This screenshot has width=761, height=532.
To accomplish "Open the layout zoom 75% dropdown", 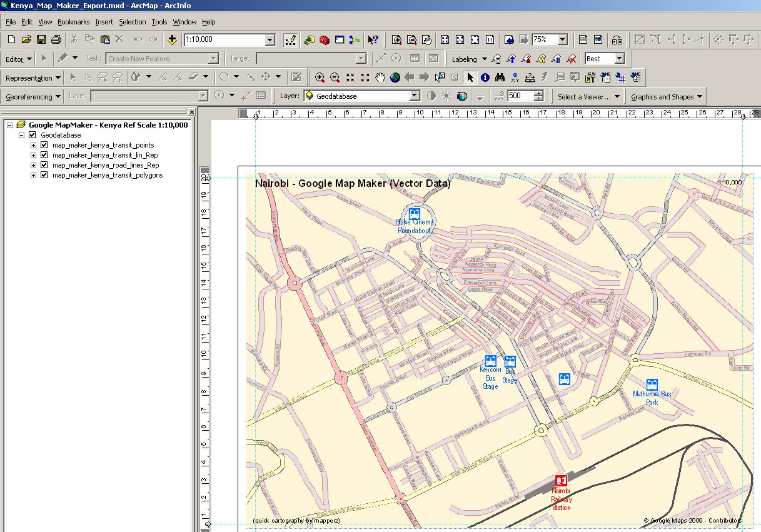I will [x=562, y=39].
